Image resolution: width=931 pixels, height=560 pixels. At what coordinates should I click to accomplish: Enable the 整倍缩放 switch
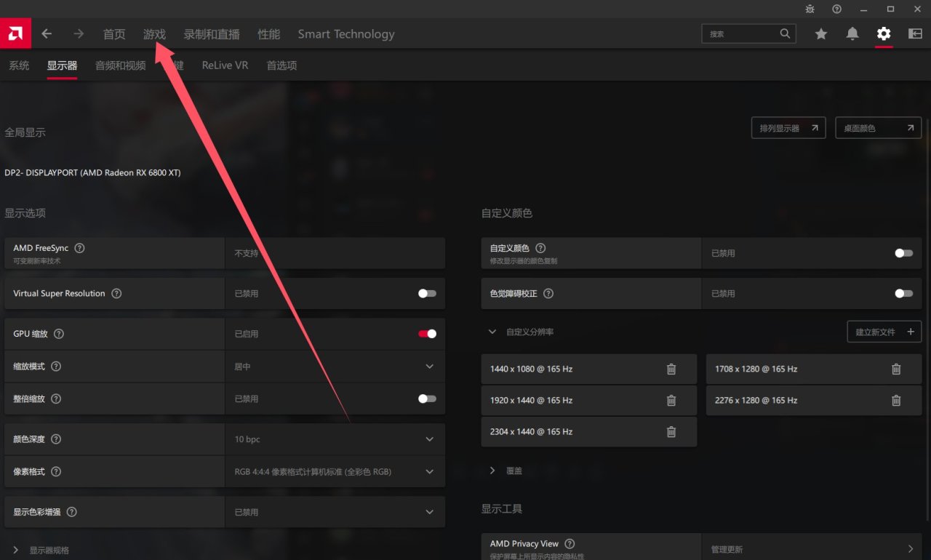(427, 399)
